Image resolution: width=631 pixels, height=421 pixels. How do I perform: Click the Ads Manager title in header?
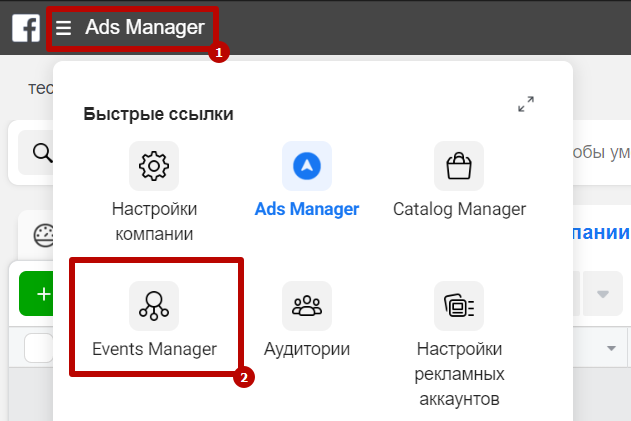(x=145, y=27)
